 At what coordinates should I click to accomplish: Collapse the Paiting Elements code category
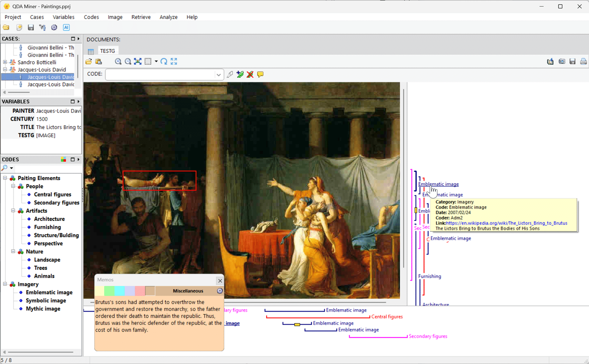(x=5, y=178)
